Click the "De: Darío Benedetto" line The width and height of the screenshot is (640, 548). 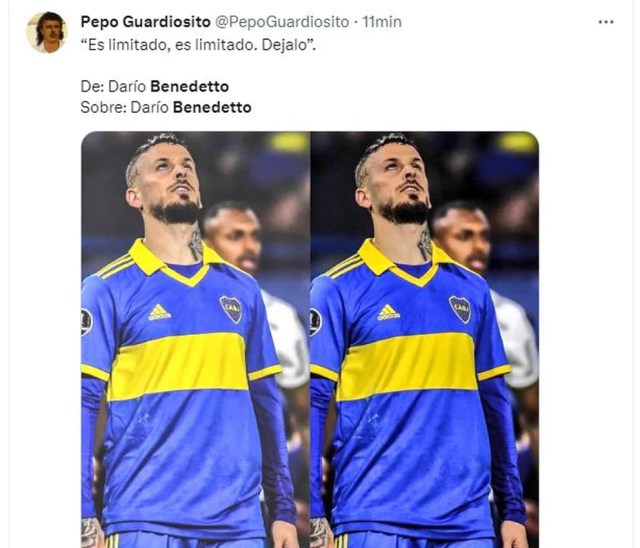(x=155, y=87)
